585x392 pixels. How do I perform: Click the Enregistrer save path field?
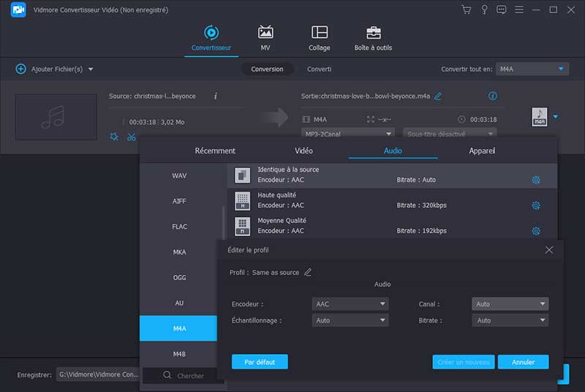coord(98,374)
